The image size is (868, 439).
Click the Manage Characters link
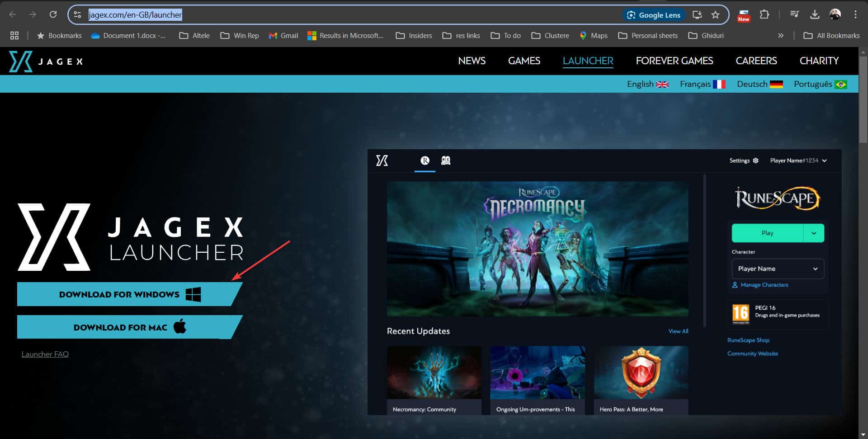[x=760, y=285]
